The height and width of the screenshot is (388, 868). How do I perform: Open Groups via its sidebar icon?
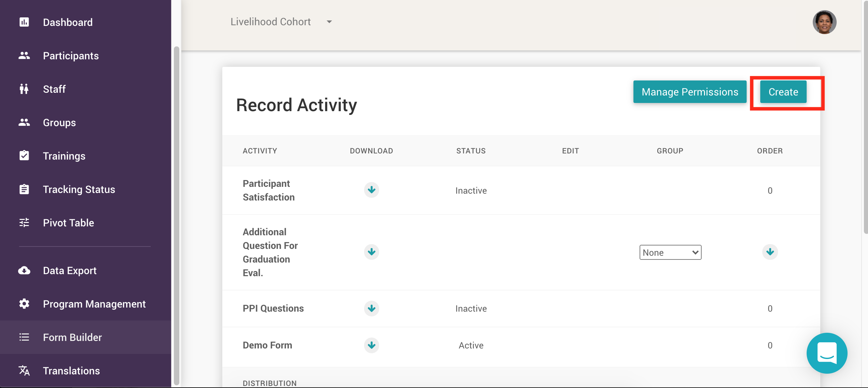pyautogui.click(x=24, y=122)
